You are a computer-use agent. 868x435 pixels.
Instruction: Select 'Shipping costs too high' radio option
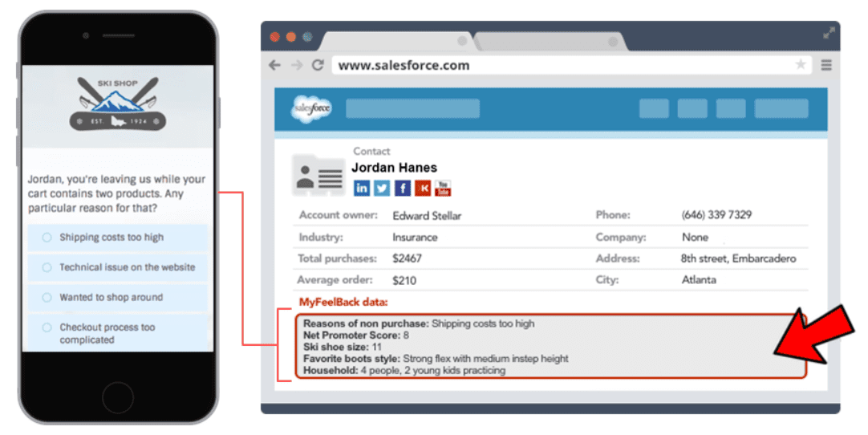click(x=117, y=238)
